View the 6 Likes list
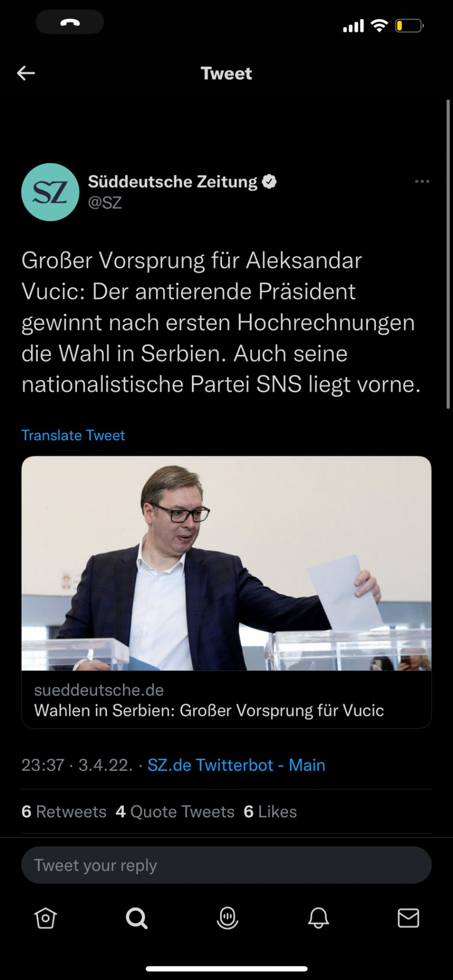The image size is (453, 980). [x=270, y=811]
